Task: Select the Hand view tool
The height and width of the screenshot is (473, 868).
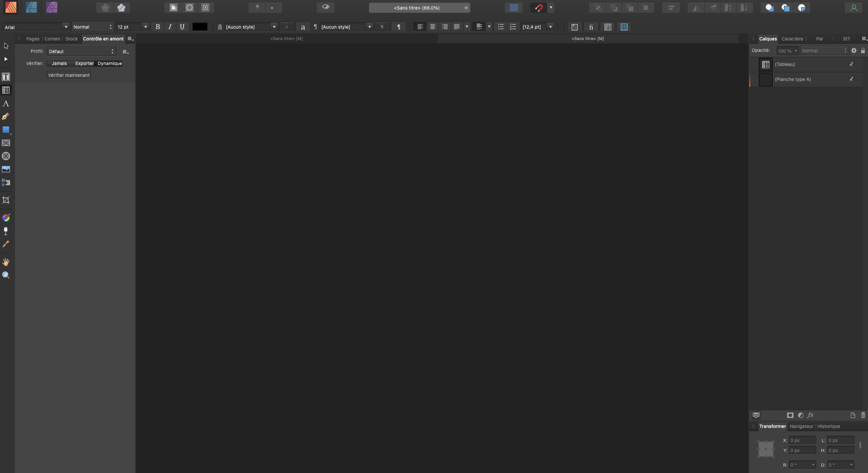Action: point(6,262)
